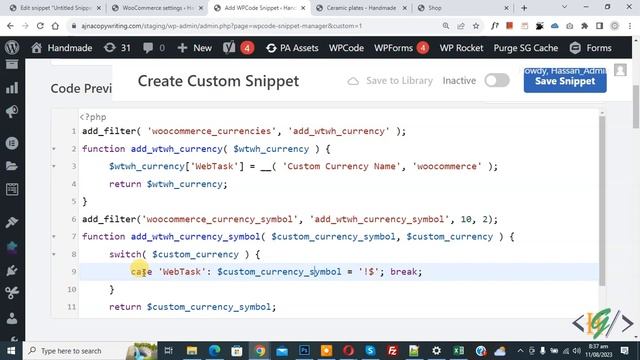Click the Save Snippet button

[565, 81]
